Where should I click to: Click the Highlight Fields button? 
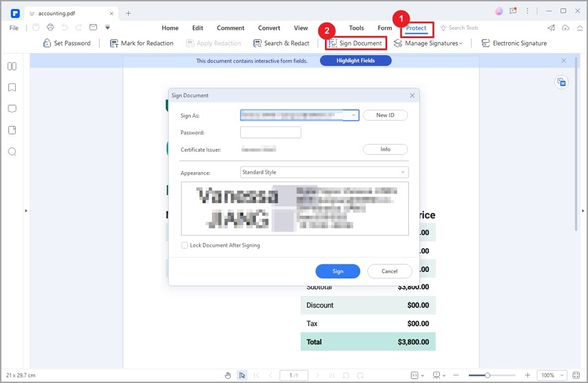pos(355,61)
